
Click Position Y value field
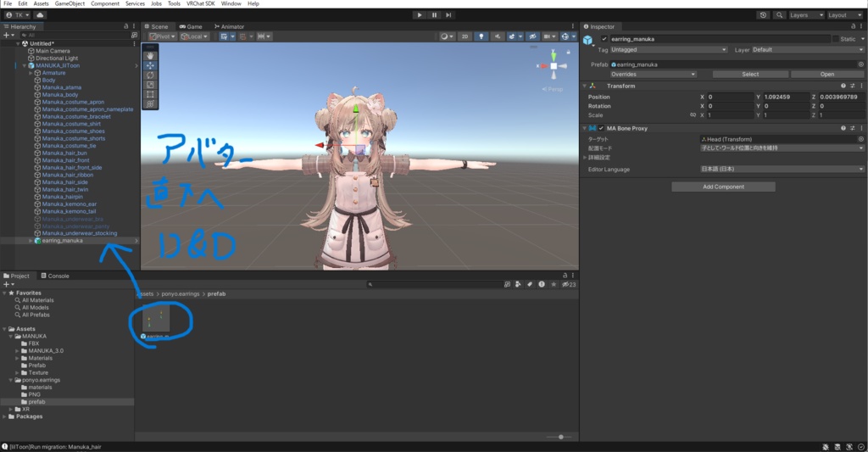pyautogui.click(x=787, y=97)
